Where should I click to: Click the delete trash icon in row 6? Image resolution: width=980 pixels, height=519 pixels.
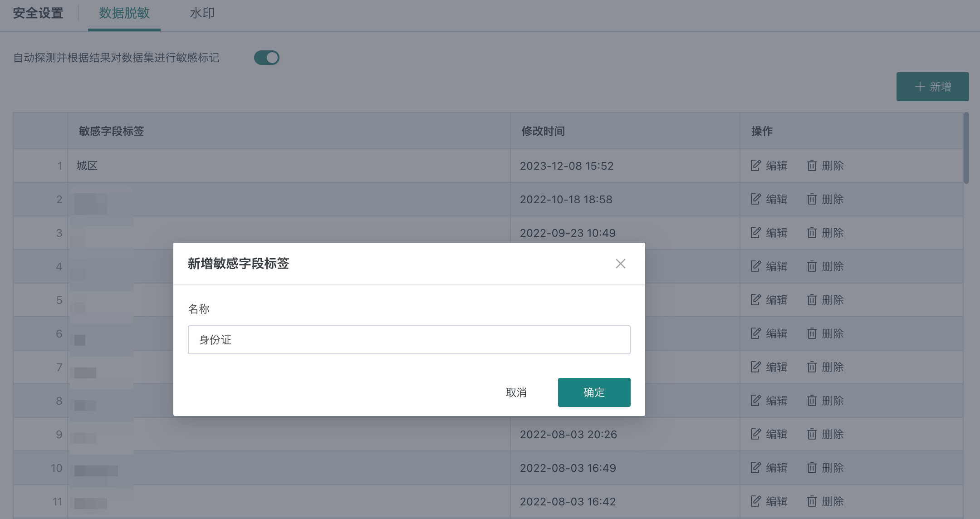click(812, 333)
